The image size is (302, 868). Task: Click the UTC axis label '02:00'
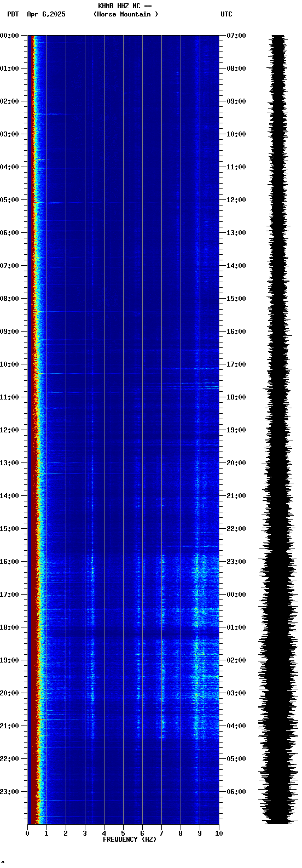[x=236, y=660]
